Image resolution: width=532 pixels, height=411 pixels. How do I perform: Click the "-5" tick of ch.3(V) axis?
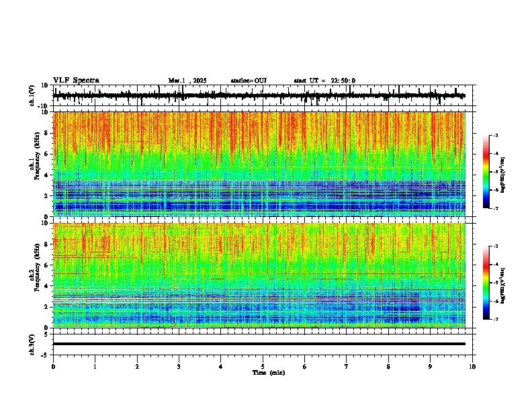[x=45, y=355]
